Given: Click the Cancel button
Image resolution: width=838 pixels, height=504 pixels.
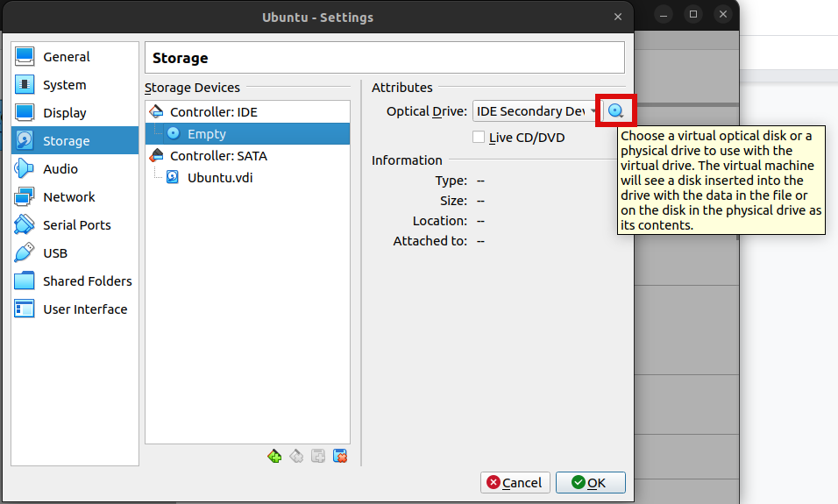Looking at the screenshot, I should coord(515,483).
